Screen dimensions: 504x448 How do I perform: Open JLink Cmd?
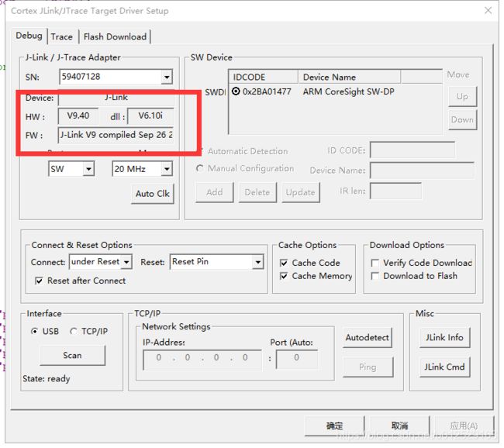(444, 367)
